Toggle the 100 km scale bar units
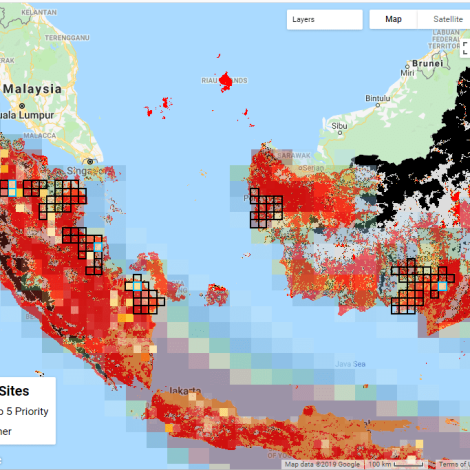 click(x=396, y=464)
